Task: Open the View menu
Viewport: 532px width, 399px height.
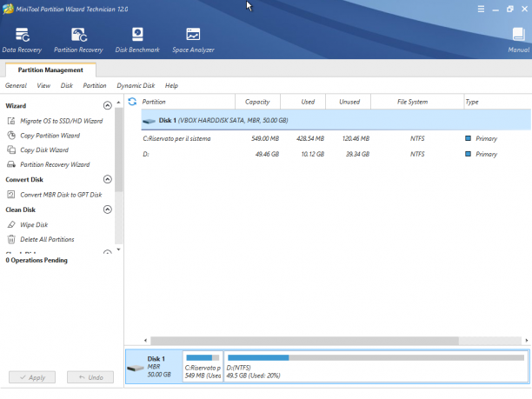Action: (43, 85)
